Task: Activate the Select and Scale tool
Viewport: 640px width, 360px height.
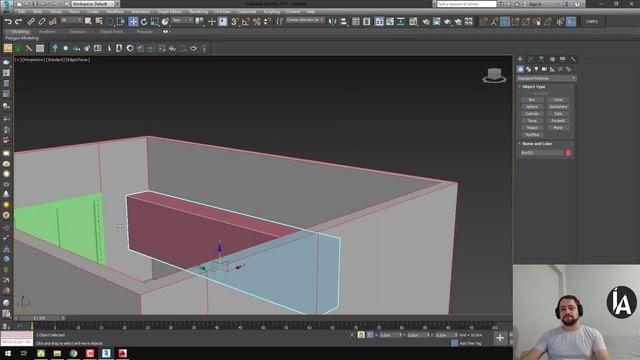Action: click(154, 22)
